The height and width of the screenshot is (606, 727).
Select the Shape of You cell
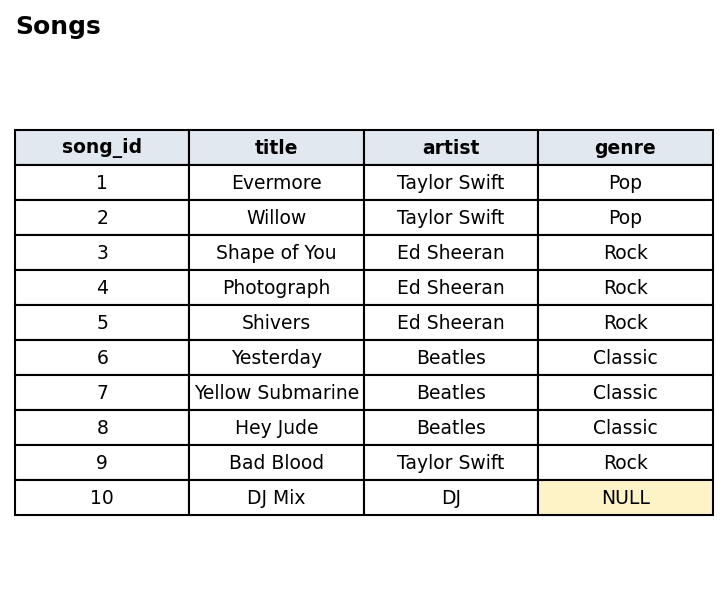276,253
